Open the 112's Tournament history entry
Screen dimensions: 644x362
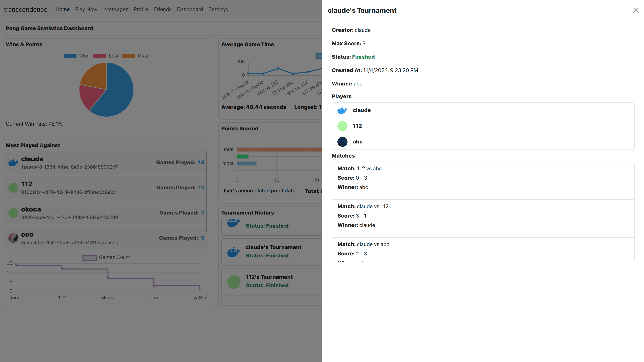tap(269, 277)
